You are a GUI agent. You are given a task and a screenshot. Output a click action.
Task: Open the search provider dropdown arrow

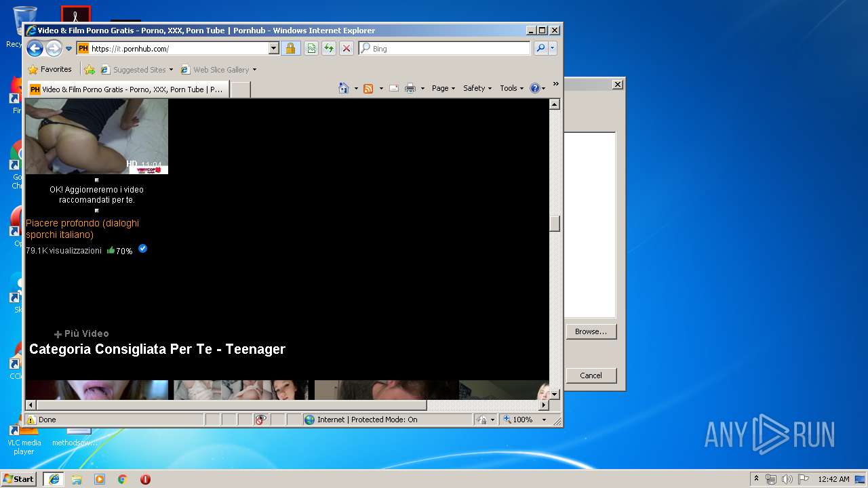pos(553,49)
